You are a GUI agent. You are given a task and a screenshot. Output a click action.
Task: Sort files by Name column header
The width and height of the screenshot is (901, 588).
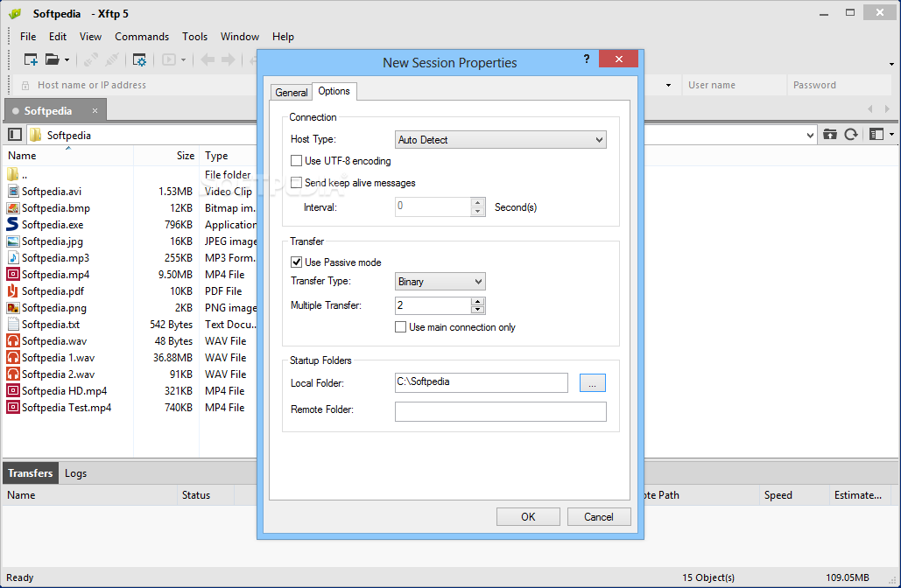[67, 156]
